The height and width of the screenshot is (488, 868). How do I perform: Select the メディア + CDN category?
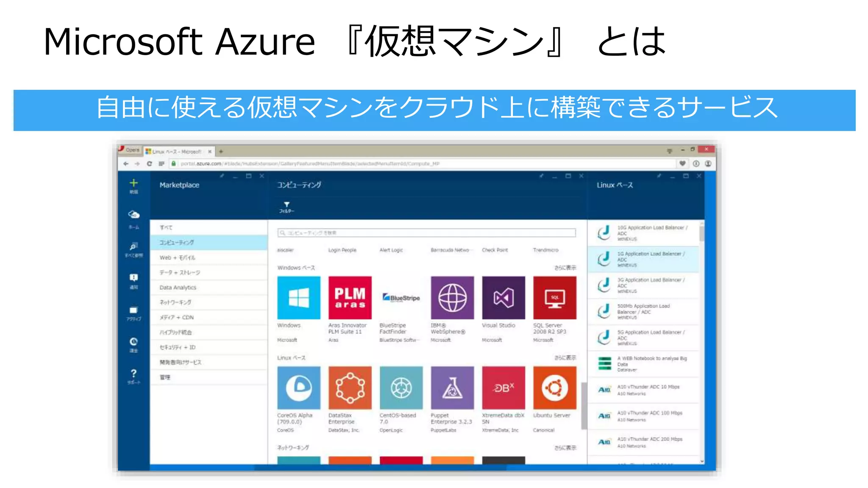[x=209, y=317]
